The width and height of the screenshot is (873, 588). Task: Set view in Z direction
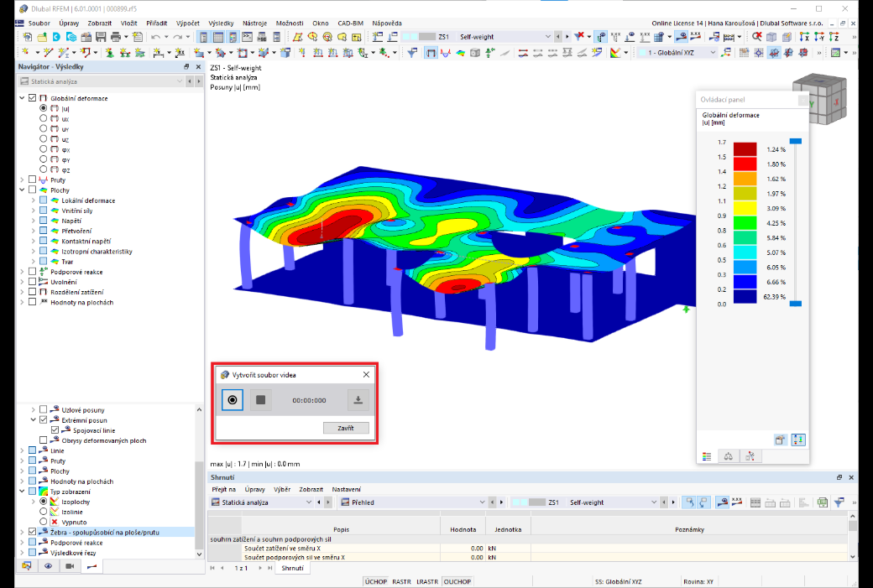834,37
